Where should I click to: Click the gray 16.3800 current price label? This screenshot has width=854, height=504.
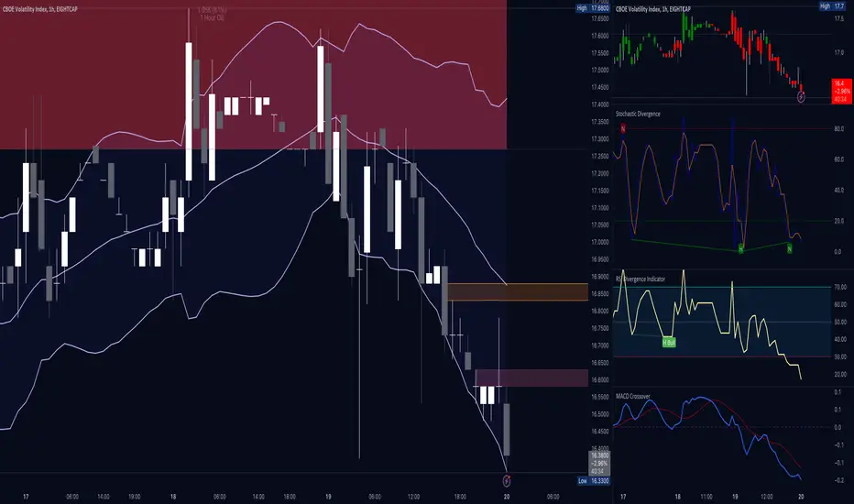599,463
